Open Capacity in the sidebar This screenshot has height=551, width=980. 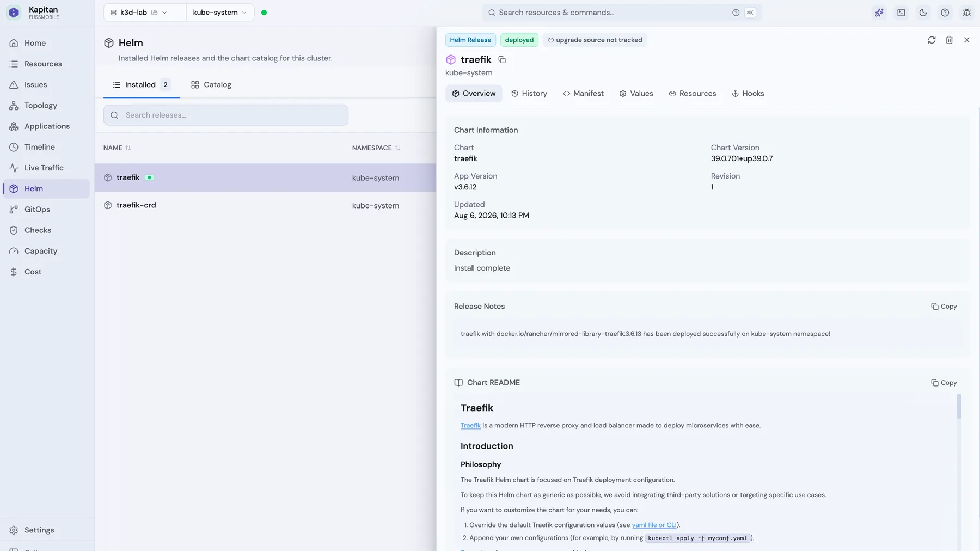click(x=46, y=251)
